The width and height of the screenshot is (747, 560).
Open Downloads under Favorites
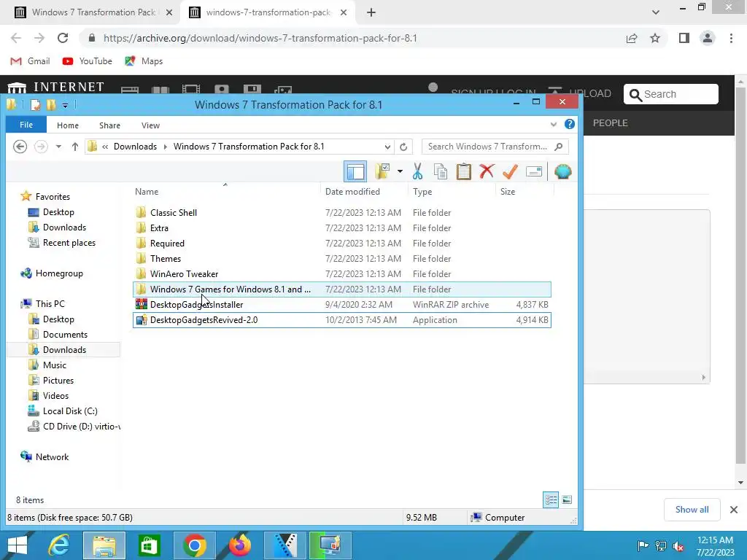tap(64, 227)
